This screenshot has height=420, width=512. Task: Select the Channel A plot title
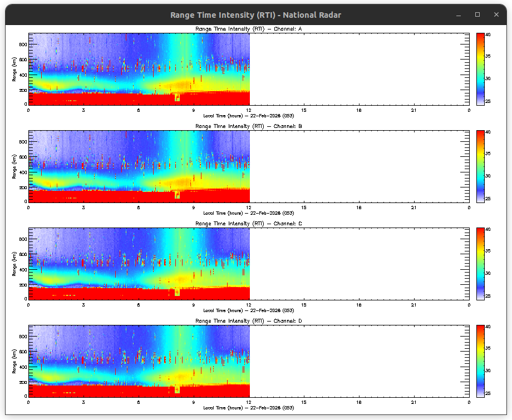click(249, 29)
